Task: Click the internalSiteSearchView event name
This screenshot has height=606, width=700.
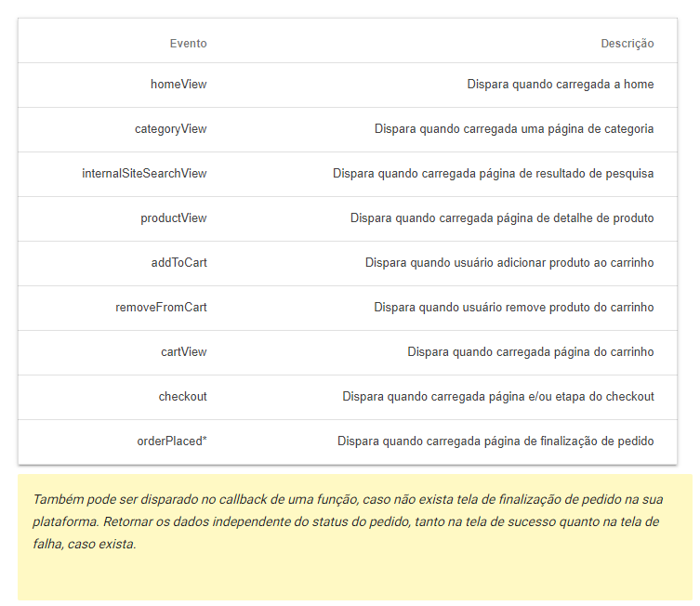Action: click(x=144, y=174)
